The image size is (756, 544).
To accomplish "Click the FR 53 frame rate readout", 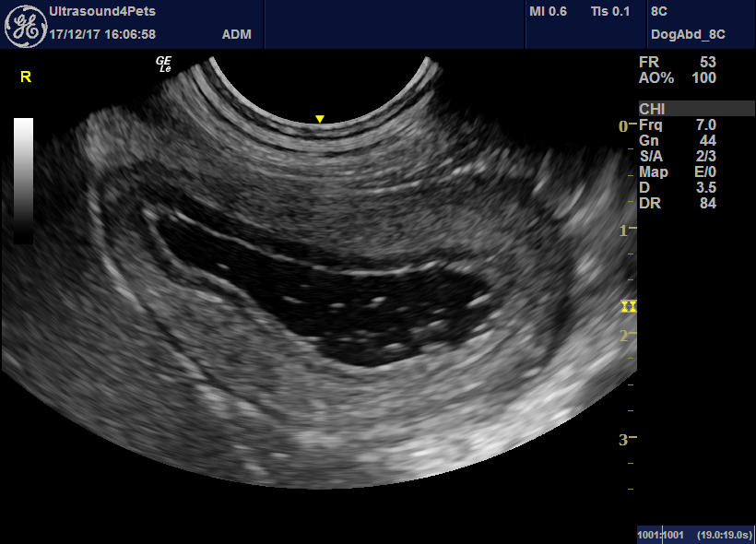I will (678, 62).
